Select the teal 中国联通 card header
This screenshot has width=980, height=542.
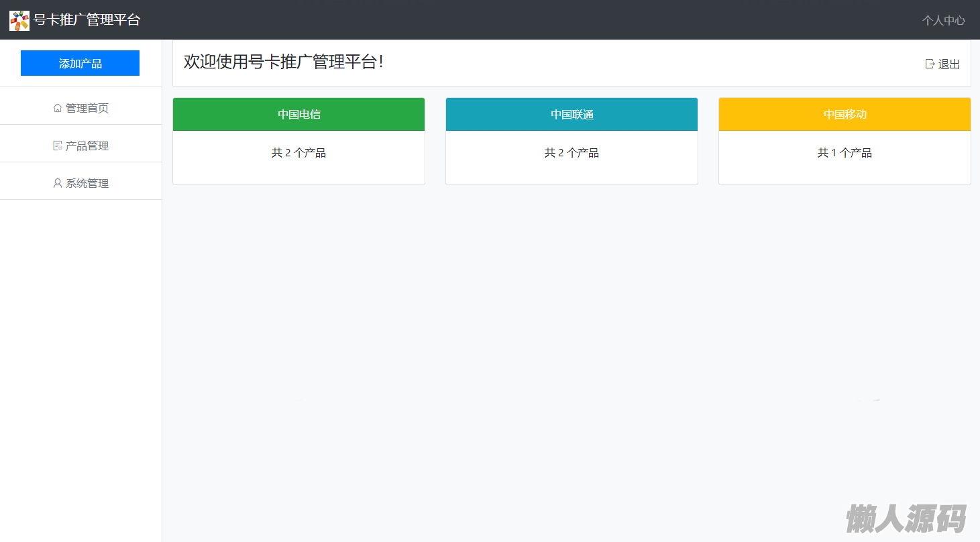coord(571,115)
